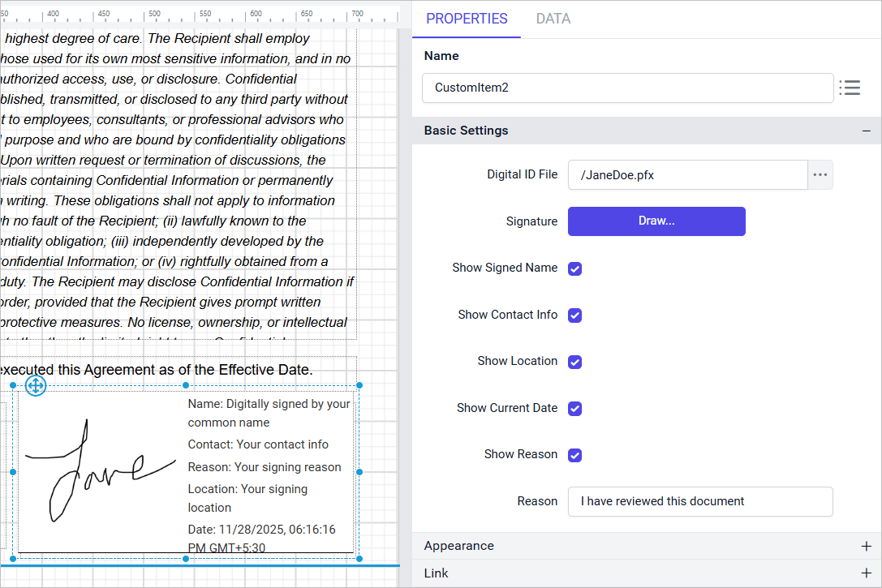Screen dimensions: 882x588
Task: Uncheck Show Current Date
Action: tap(574, 408)
